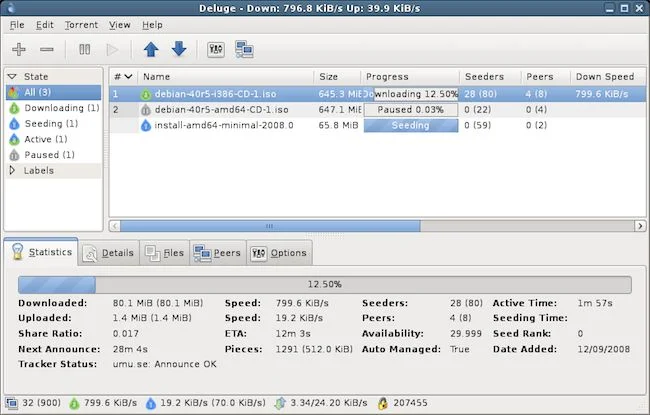Image resolution: width=650 pixels, height=415 pixels.
Task: Click the Add torrent plus icon
Action: click(19, 49)
